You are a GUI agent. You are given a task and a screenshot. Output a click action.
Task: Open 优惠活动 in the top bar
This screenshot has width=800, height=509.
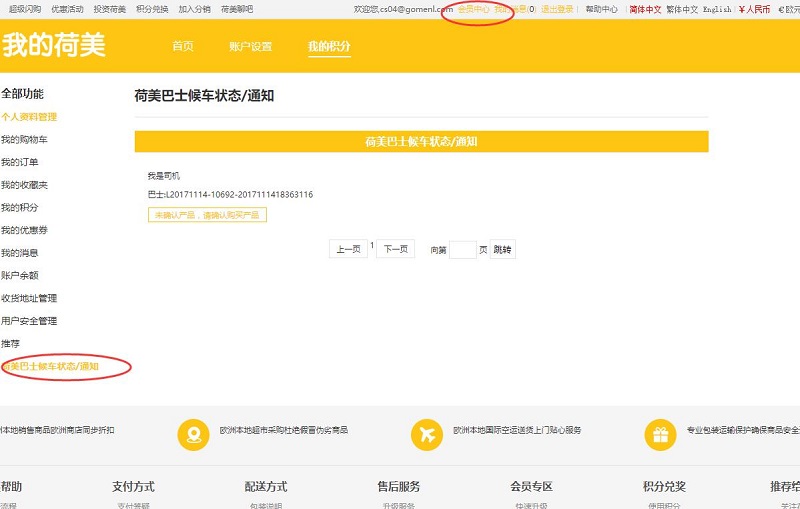pyautogui.click(x=67, y=9)
